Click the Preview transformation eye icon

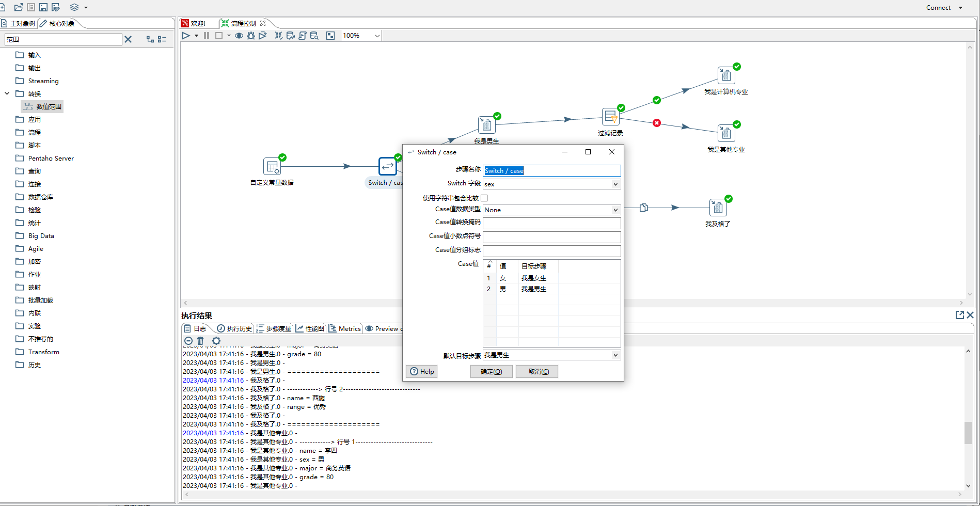tap(239, 36)
